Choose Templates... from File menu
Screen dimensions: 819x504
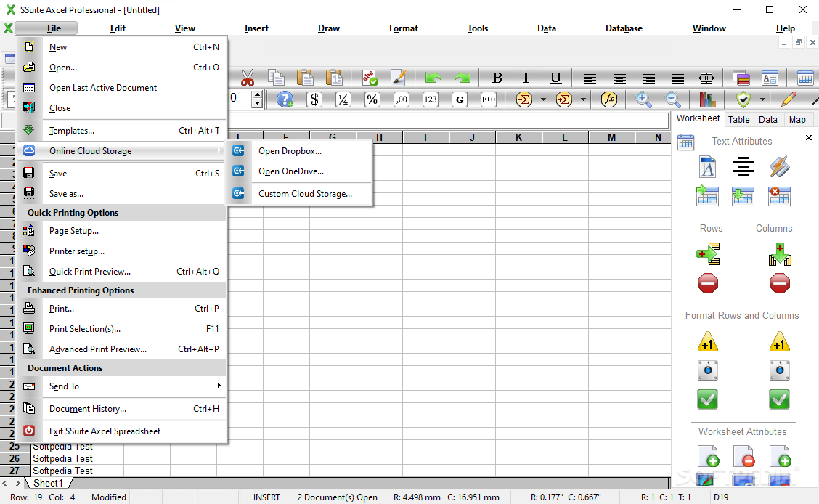tap(122, 131)
